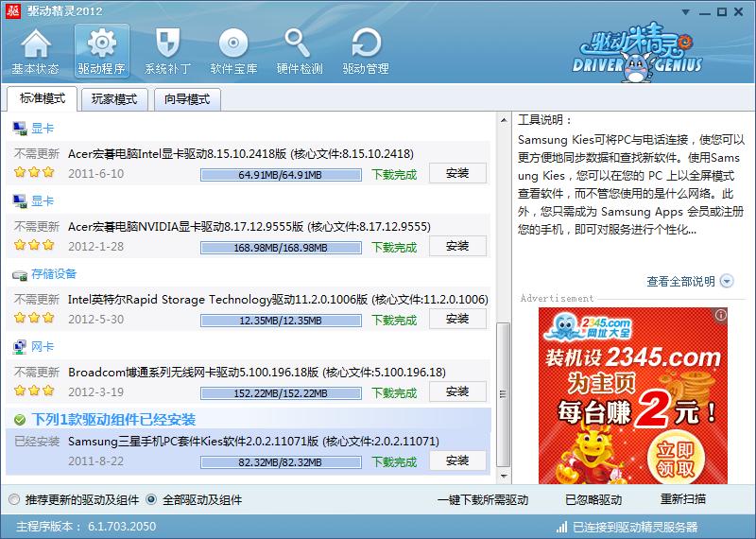
Task: Click 重新扫描 link
Action: [682, 499]
